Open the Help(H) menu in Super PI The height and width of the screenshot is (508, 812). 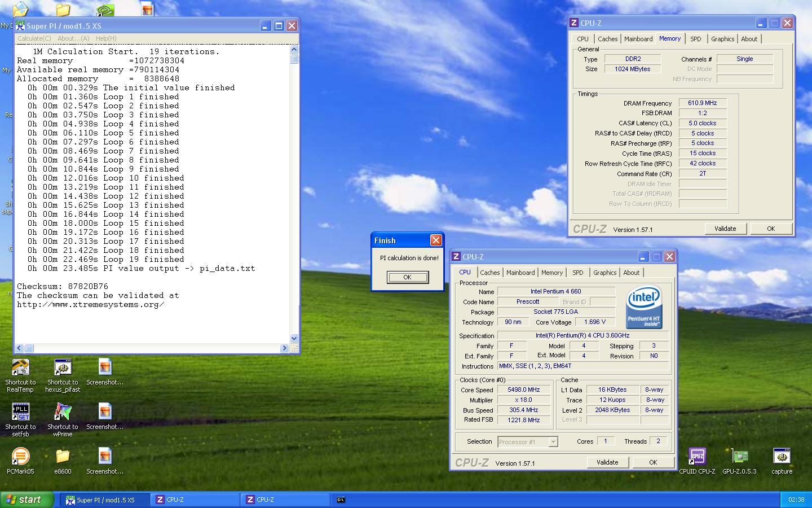106,38
